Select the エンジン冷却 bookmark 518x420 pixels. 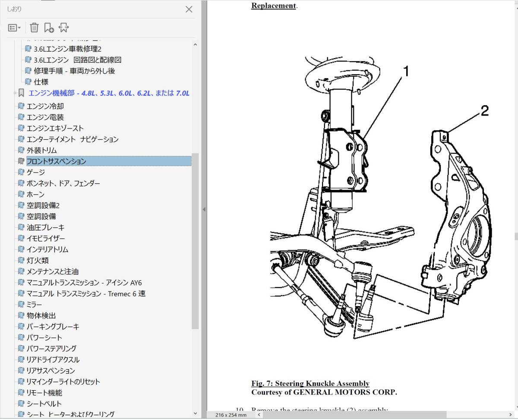(x=45, y=106)
